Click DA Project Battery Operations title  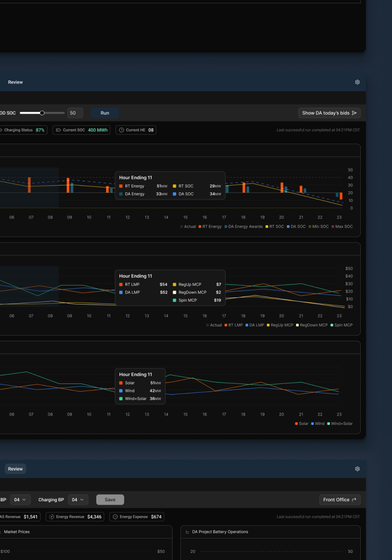tap(220, 532)
